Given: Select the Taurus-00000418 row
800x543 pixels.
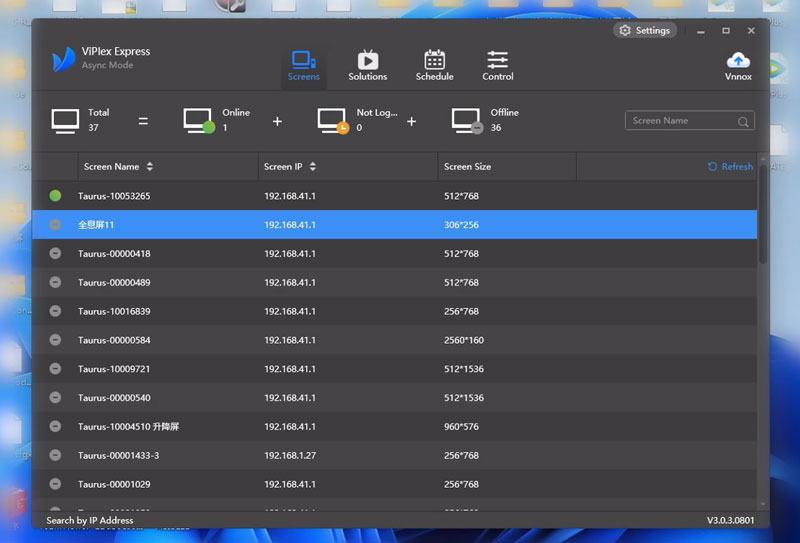Looking at the screenshot, I should pyautogui.click(x=394, y=254).
